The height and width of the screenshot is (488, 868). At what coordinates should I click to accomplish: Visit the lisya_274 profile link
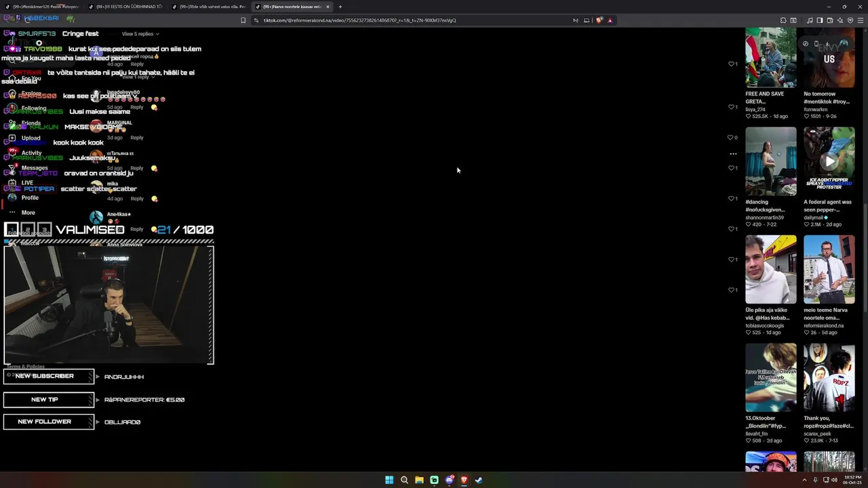(755, 109)
